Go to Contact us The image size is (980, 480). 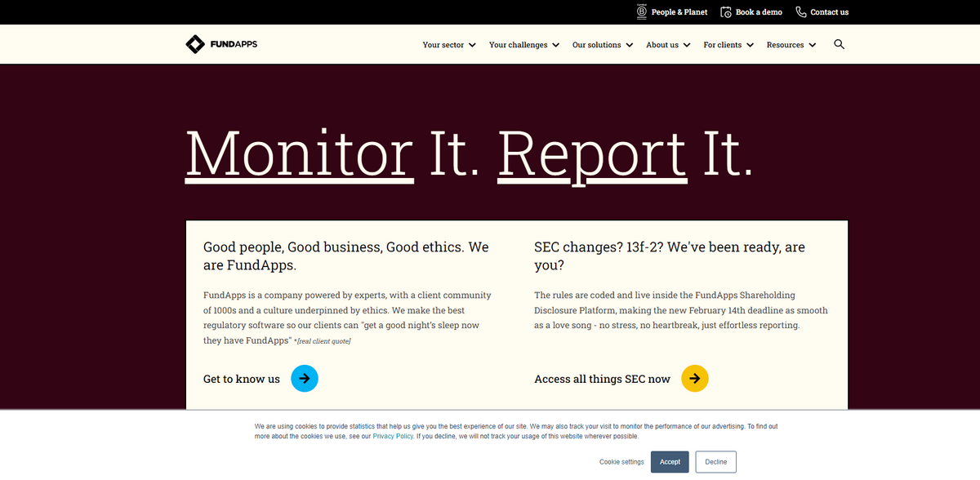pos(829,12)
